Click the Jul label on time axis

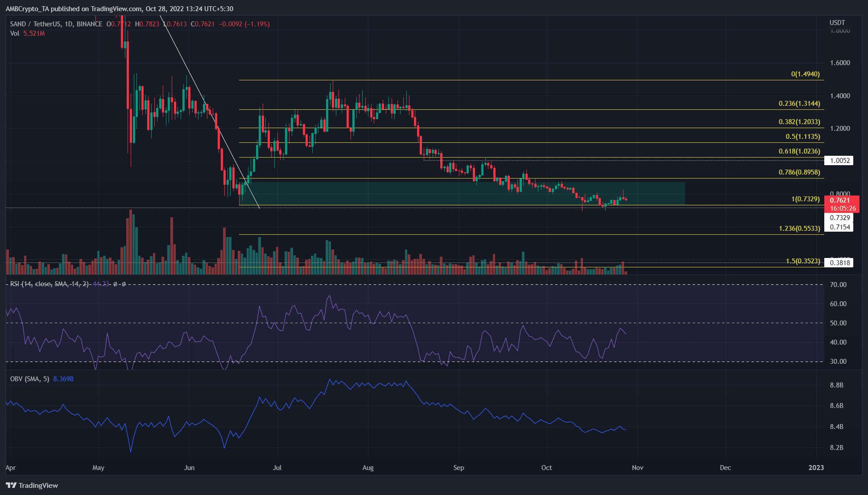click(x=277, y=468)
